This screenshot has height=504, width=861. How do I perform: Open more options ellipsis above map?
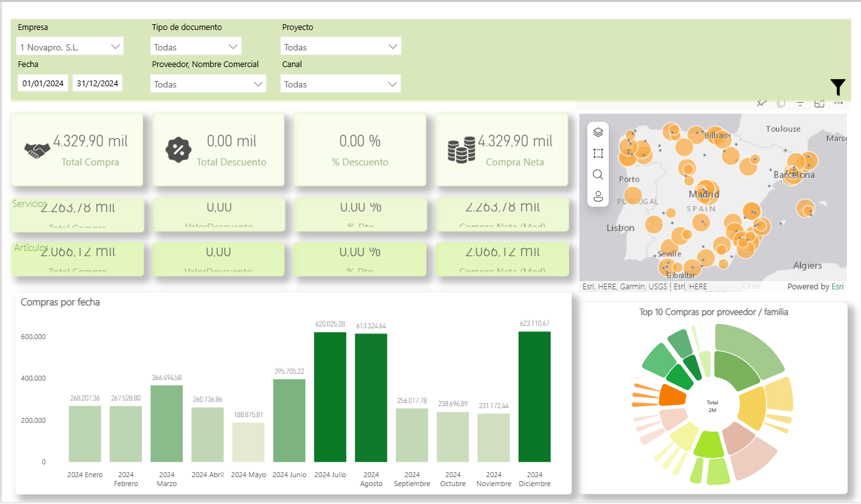point(838,103)
